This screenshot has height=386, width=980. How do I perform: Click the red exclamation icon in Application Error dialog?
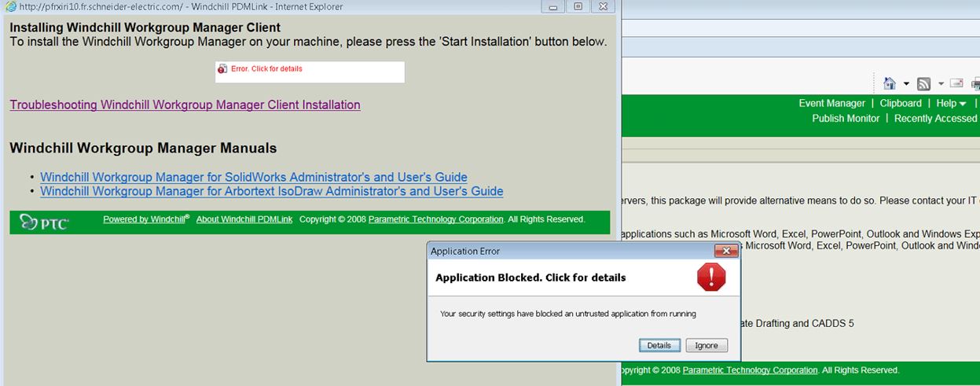(711, 278)
